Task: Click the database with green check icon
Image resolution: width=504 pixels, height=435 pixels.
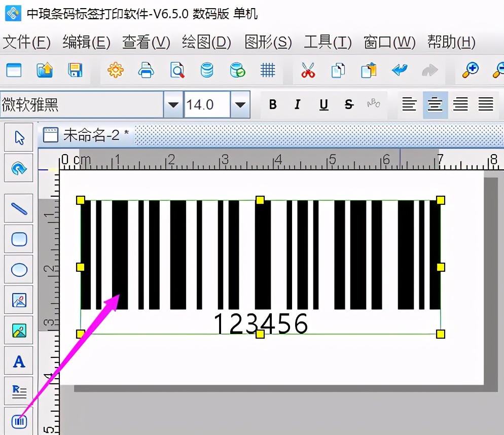Action: pos(237,70)
